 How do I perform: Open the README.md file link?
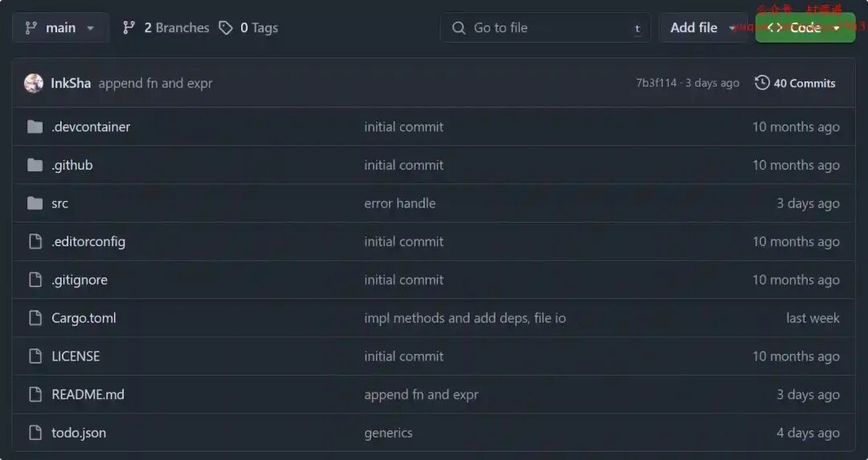tap(88, 395)
